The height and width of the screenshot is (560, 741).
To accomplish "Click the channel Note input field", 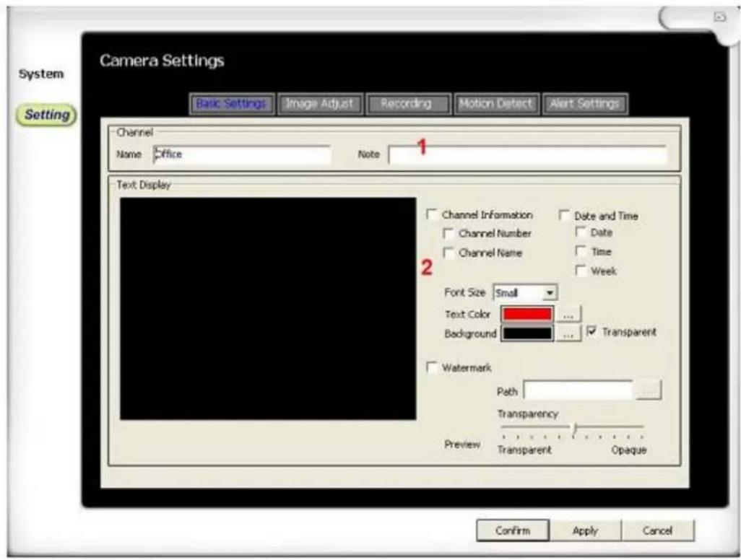I will pos(527,154).
